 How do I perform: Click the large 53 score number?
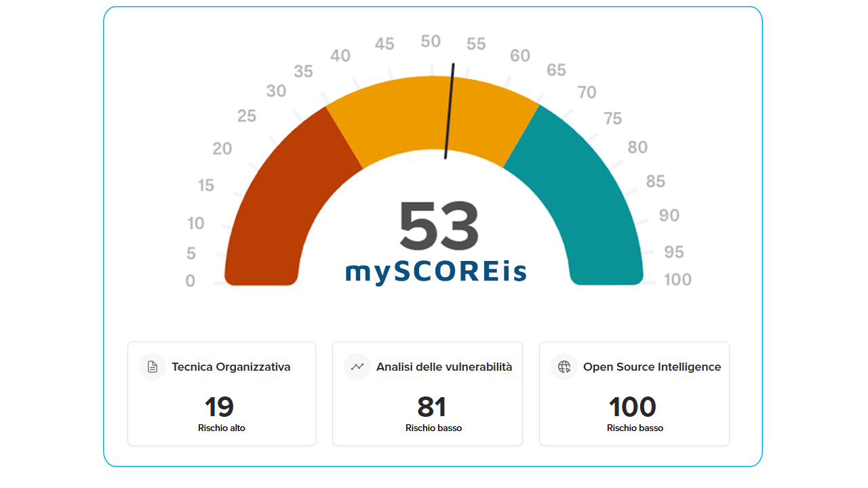(x=439, y=226)
